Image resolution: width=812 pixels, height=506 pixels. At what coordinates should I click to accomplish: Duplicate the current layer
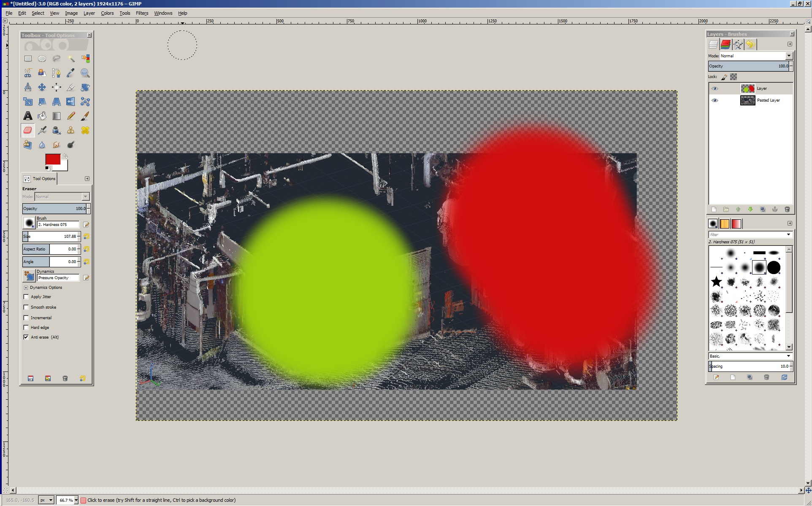coord(763,210)
